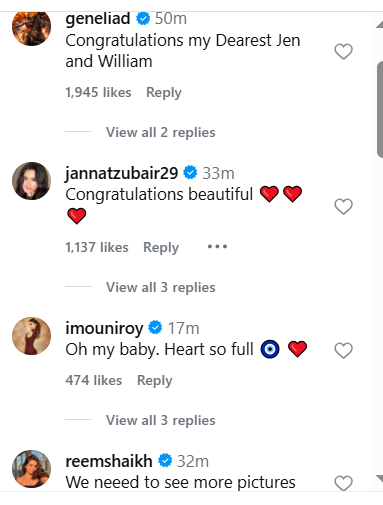Open the reemshaikh username link

click(109, 461)
